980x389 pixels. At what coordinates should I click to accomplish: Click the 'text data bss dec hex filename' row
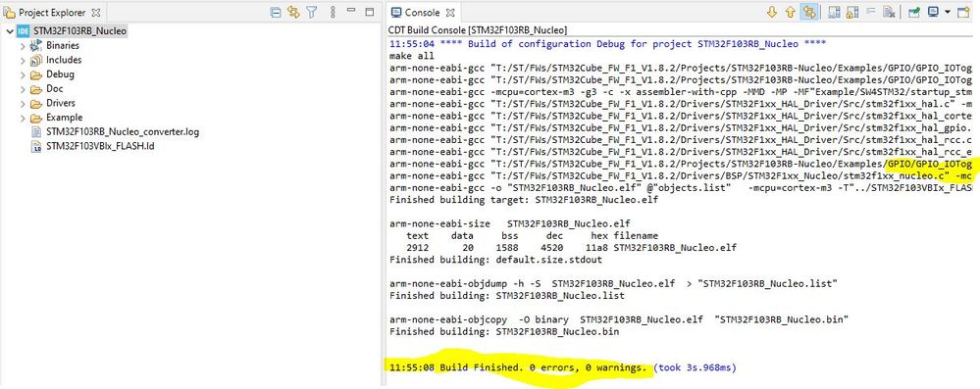(532, 236)
